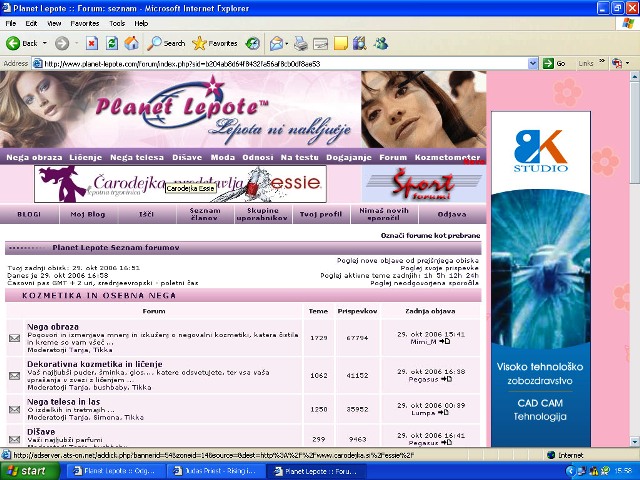Refresh the page using the Refresh icon

click(x=112, y=43)
